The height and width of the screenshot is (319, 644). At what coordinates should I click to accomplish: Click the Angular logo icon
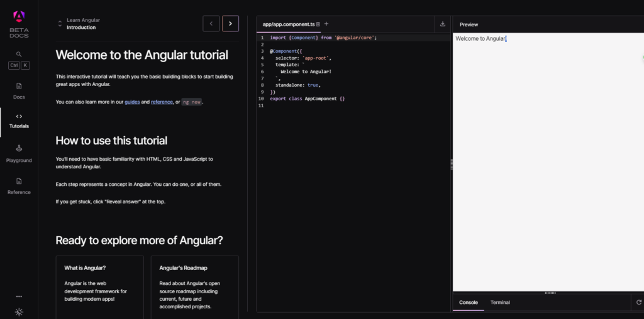coord(19,16)
